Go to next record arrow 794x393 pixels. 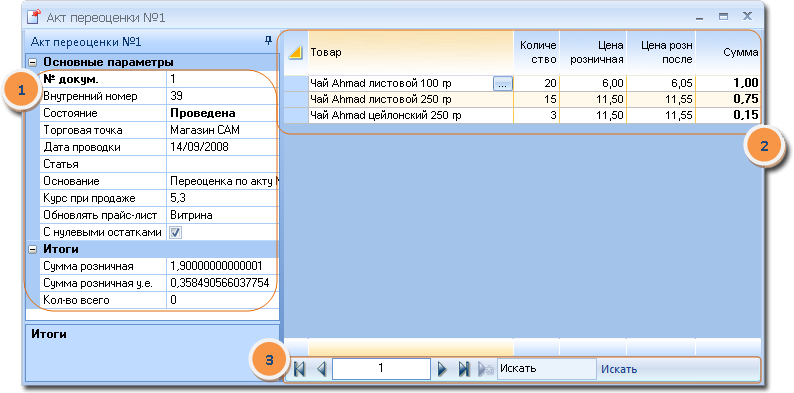click(x=442, y=369)
